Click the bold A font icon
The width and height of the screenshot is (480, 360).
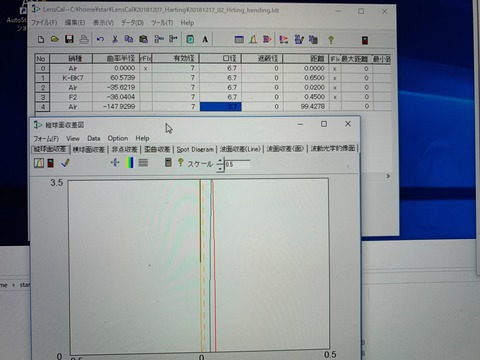(205, 40)
